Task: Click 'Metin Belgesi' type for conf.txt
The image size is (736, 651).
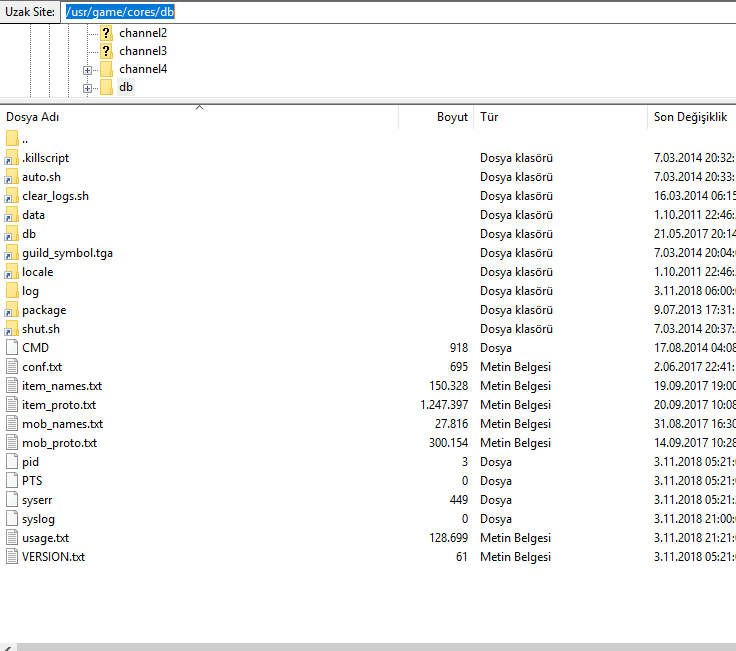Action: tap(515, 367)
